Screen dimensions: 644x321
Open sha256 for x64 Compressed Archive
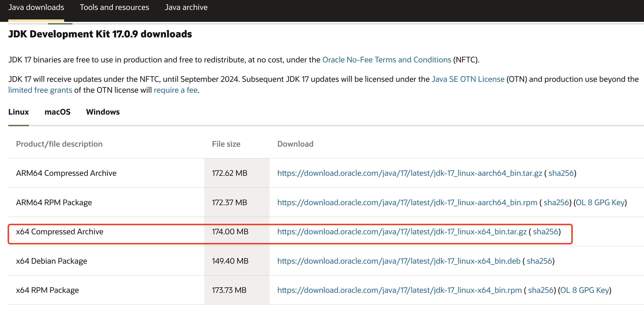pos(545,232)
